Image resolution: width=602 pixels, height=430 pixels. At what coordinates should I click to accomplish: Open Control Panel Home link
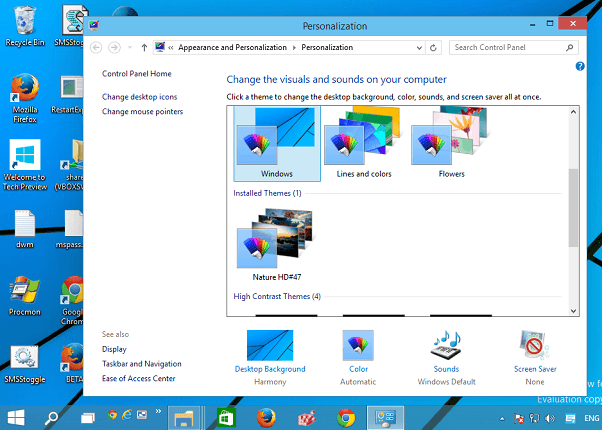tap(137, 74)
